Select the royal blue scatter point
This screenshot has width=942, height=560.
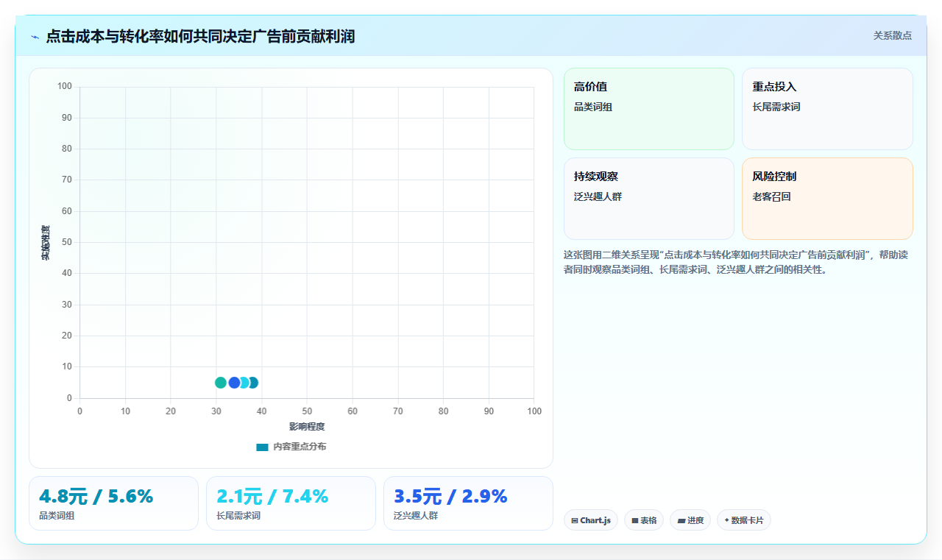pos(235,383)
